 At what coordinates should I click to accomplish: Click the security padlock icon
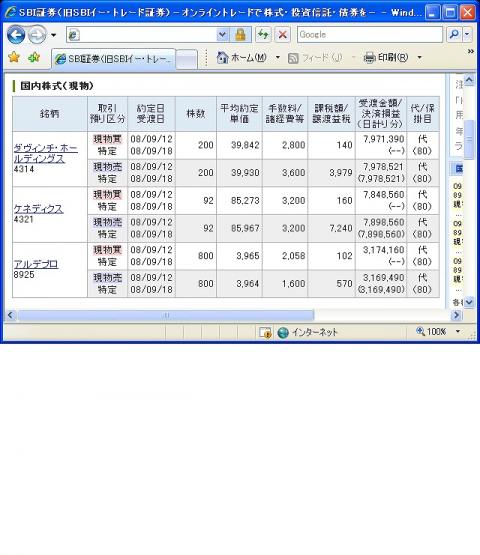[x=240, y=35]
